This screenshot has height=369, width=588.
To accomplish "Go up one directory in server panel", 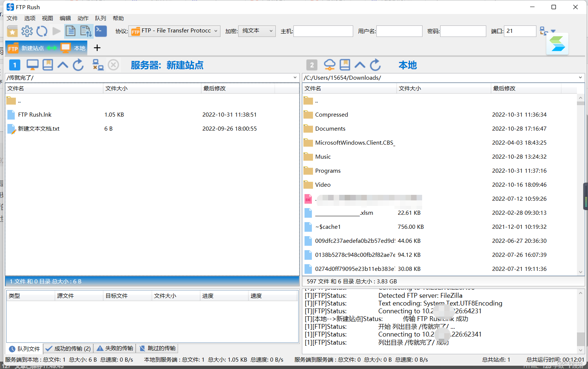I will tap(63, 65).
